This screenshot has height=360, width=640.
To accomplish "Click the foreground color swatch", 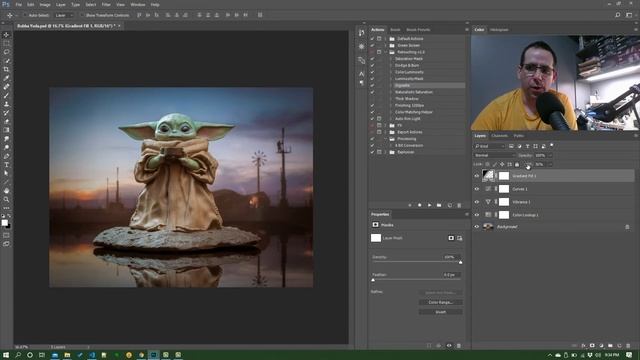I will point(4,222).
